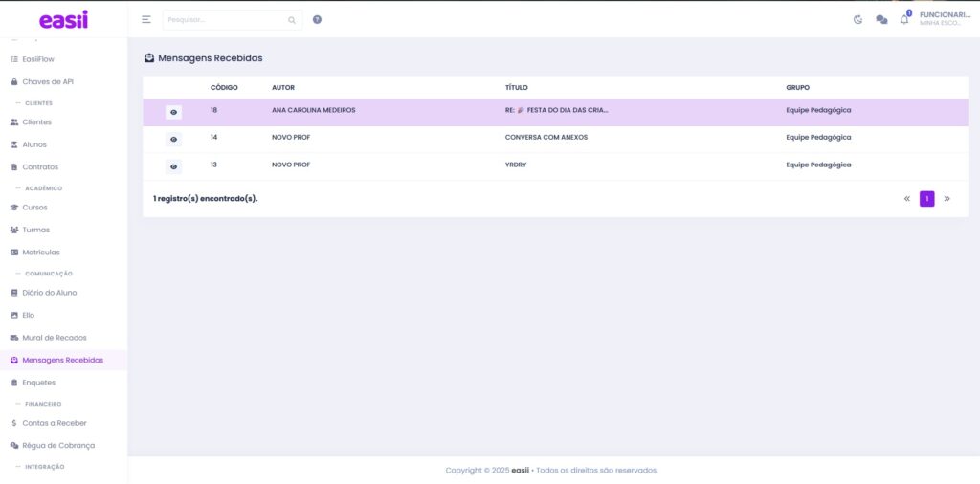Go to the next page arrow

947,199
